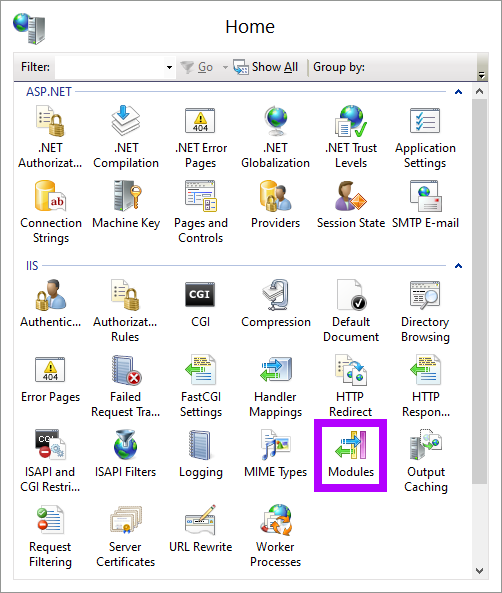Image resolution: width=502 pixels, height=593 pixels.
Task: Open .NET Compilation settings
Action: point(126,137)
